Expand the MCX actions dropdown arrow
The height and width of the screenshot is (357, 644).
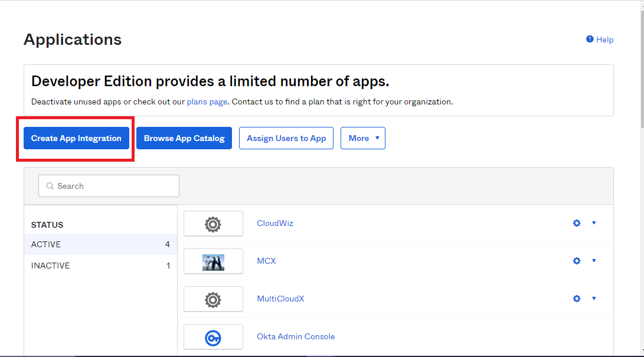(594, 261)
